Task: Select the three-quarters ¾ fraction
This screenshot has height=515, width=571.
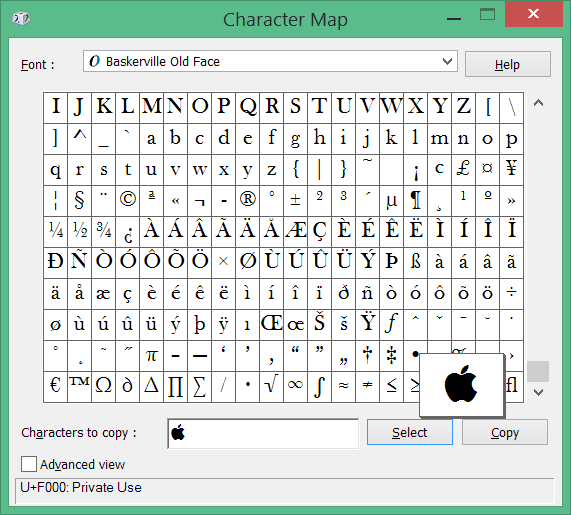Action: (103, 232)
